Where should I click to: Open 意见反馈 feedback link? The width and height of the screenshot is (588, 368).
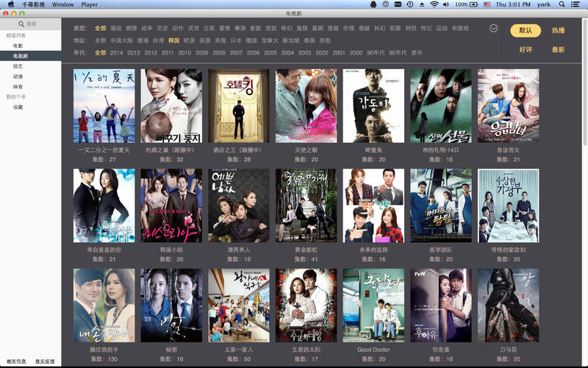coord(45,361)
